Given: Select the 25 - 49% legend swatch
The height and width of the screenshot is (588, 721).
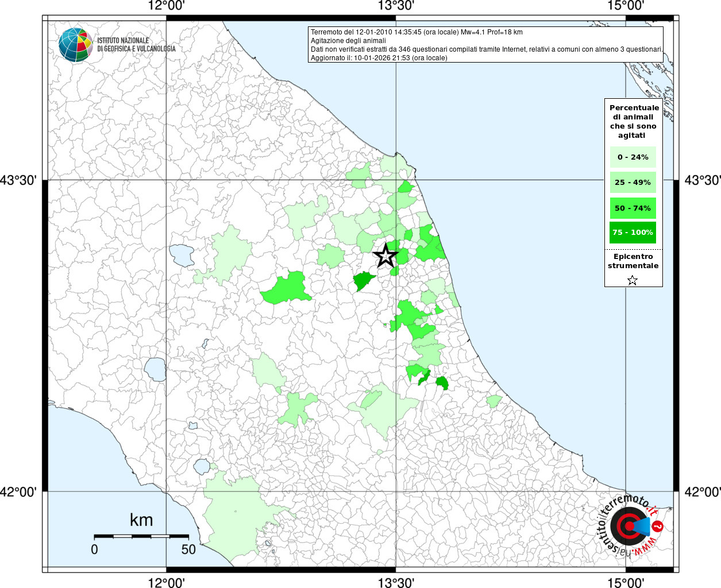Looking at the screenshot, I should [x=633, y=183].
